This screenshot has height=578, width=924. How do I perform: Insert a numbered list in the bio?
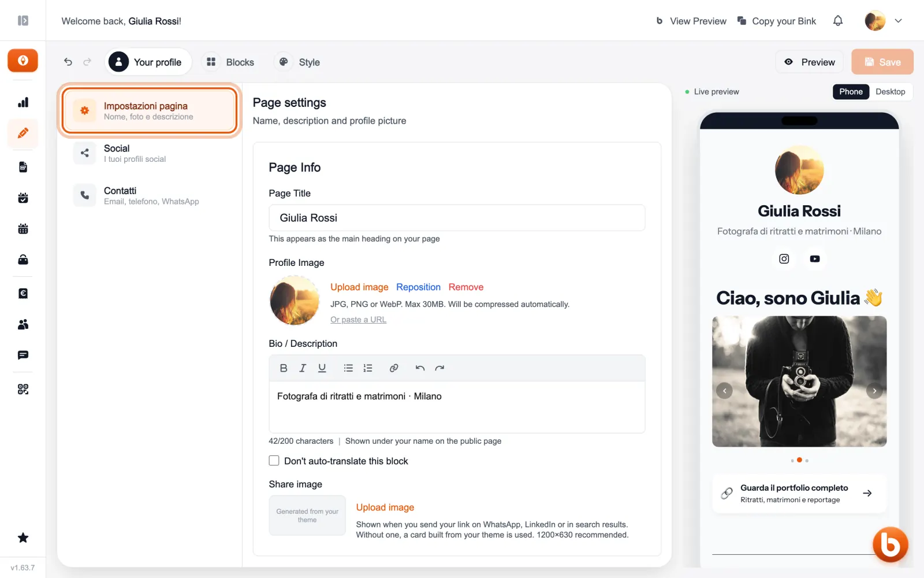(368, 368)
